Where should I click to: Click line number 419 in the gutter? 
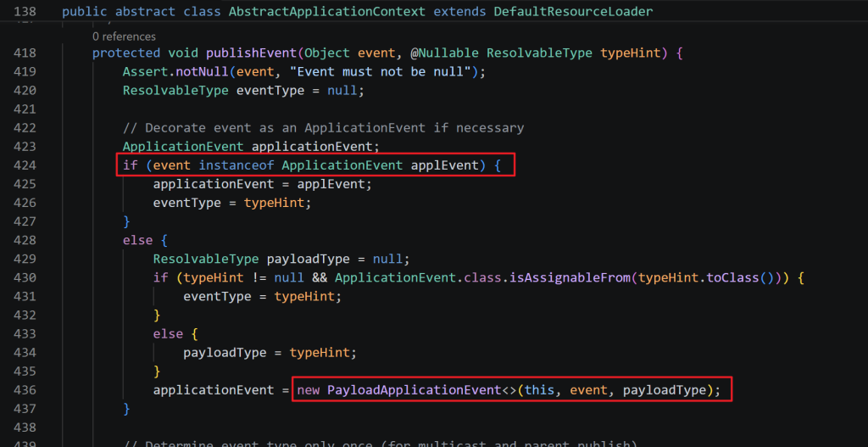click(25, 71)
